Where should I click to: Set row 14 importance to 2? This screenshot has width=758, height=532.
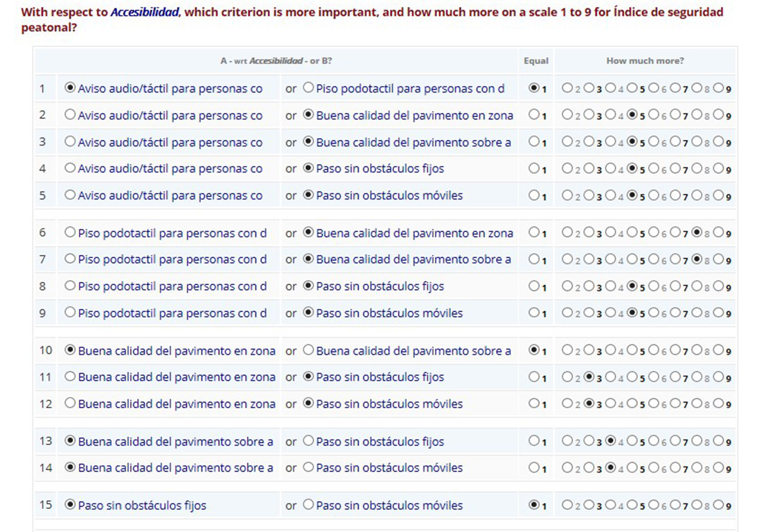[x=567, y=468]
